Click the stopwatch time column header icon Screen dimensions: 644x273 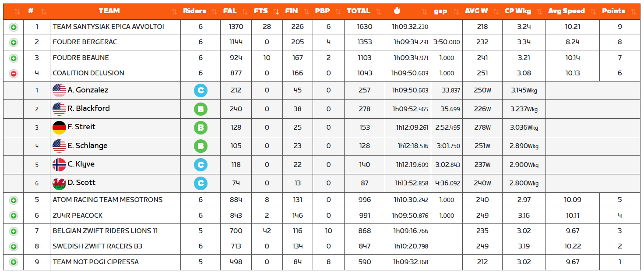[397, 11]
